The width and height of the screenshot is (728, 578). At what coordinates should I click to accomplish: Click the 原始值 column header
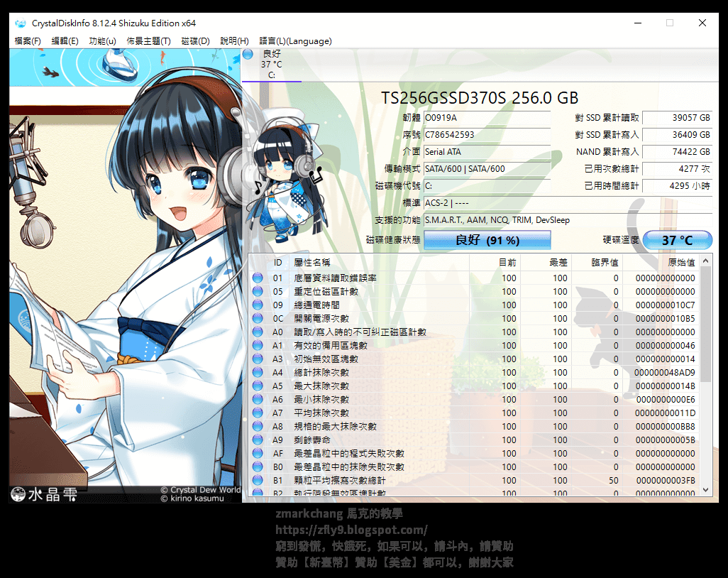[661, 263]
